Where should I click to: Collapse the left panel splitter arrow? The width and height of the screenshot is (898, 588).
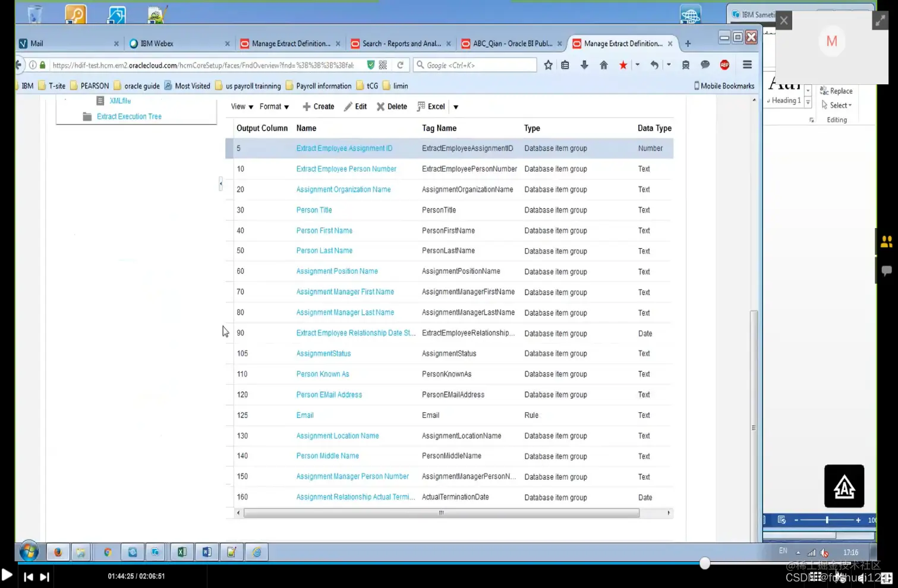point(221,184)
